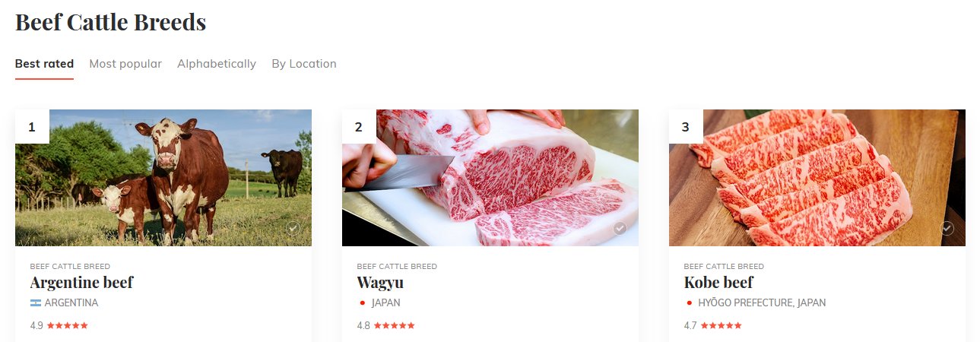Click the Argentina flag icon
This screenshot has height=342, width=980.
point(36,303)
